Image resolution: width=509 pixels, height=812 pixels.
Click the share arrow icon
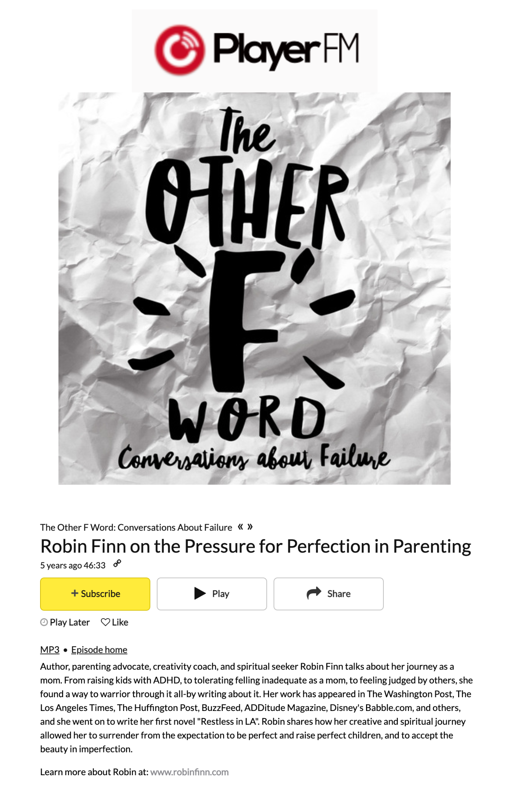click(314, 593)
